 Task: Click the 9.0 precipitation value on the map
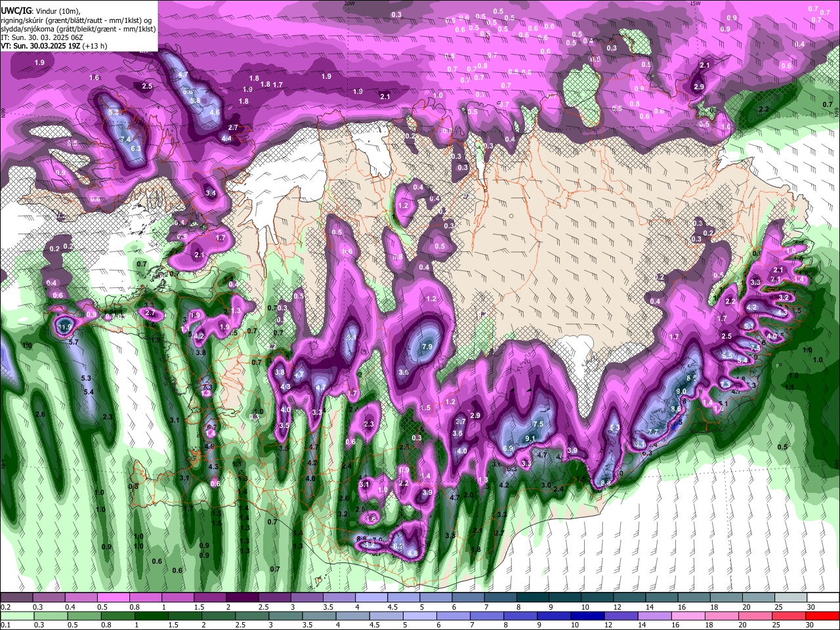pyautogui.click(x=681, y=391)
